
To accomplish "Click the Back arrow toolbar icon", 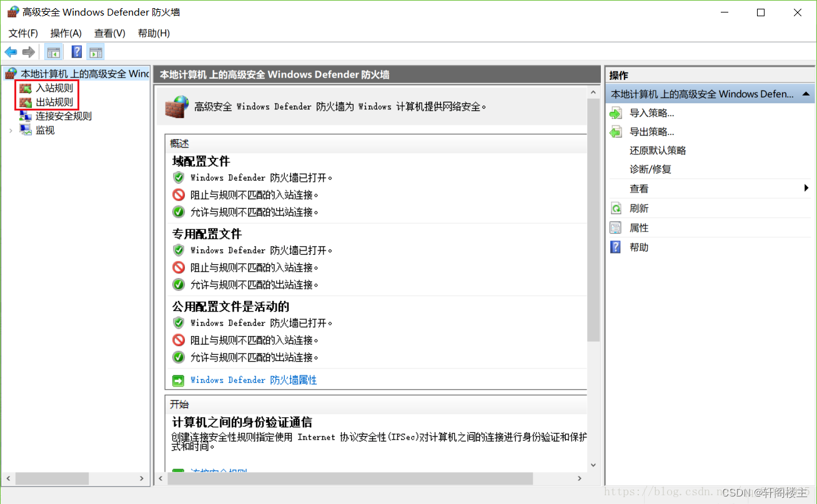I will [11, 52].
